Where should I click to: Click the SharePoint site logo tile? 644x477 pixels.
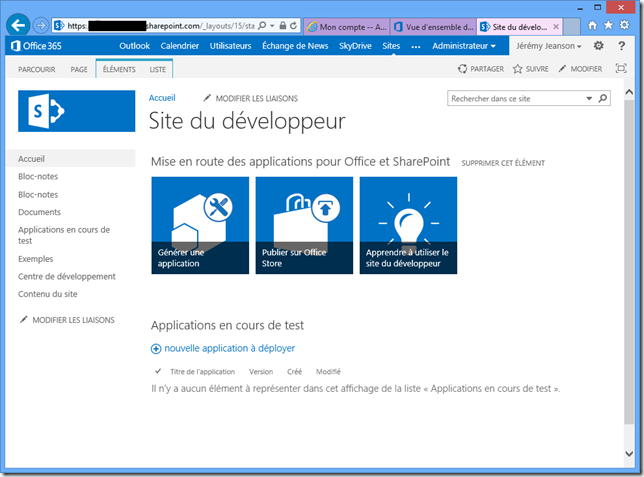76,111
